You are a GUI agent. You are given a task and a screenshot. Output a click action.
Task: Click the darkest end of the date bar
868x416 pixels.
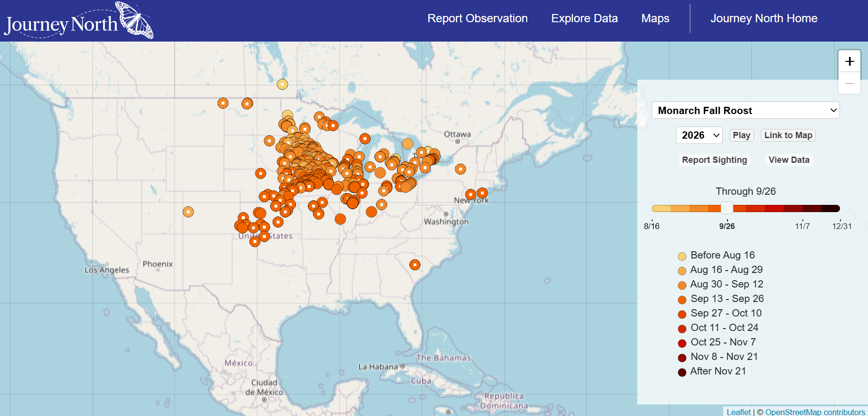point(831,208)
